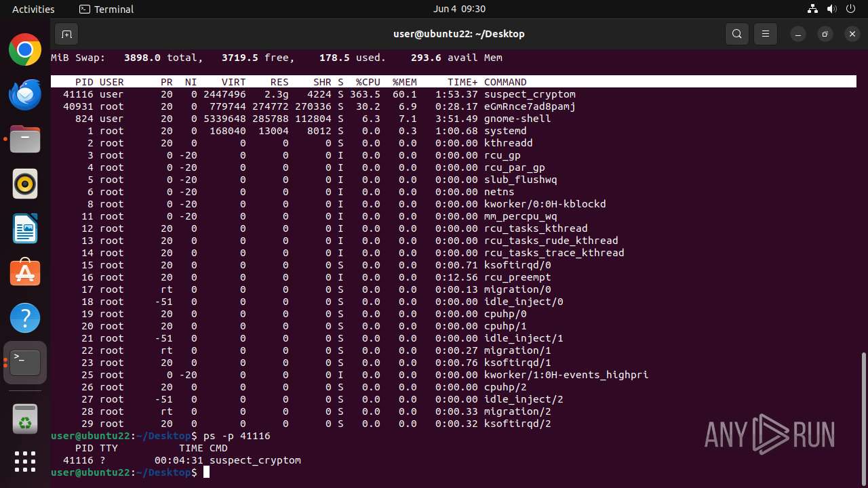Open Ubuntu Software store icon

tap(25, 273)
